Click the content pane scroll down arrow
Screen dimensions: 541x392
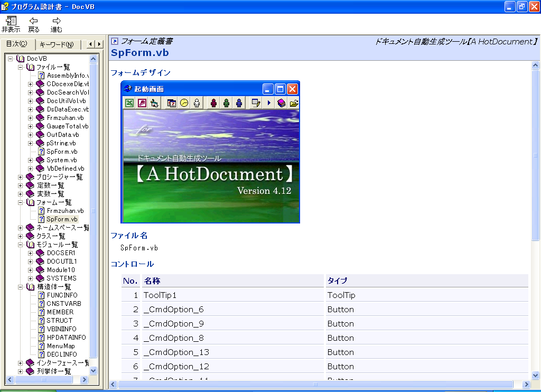pyautogui.click(x=535, y=376)
